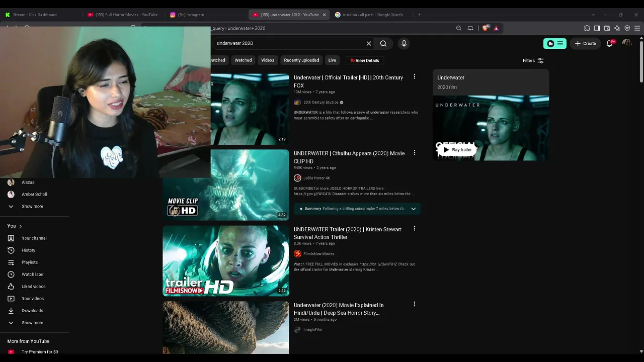Open the FilmIsNow Movies channel
The height and width of the screenshot is (362, 644).
(318, 254)
